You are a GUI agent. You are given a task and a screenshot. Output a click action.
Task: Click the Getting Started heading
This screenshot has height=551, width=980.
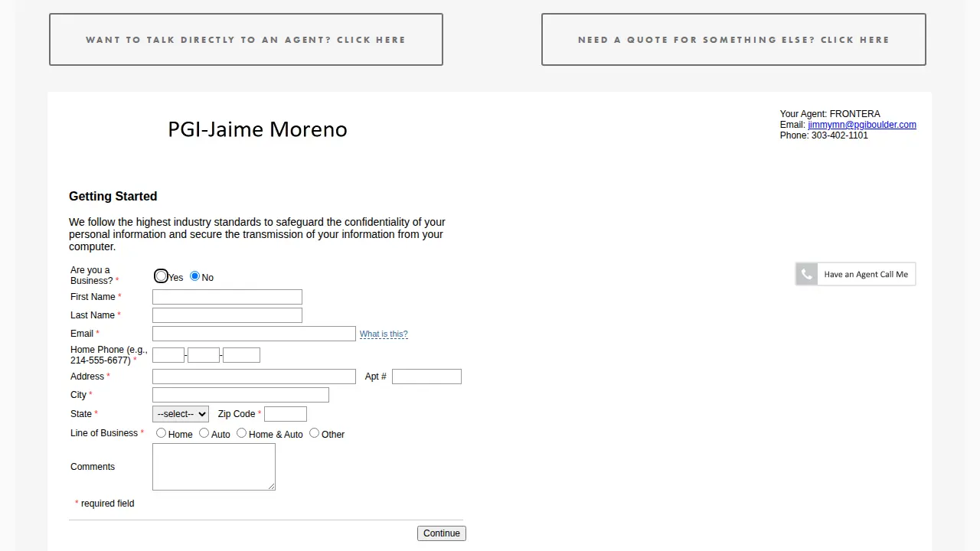[113, 196]
